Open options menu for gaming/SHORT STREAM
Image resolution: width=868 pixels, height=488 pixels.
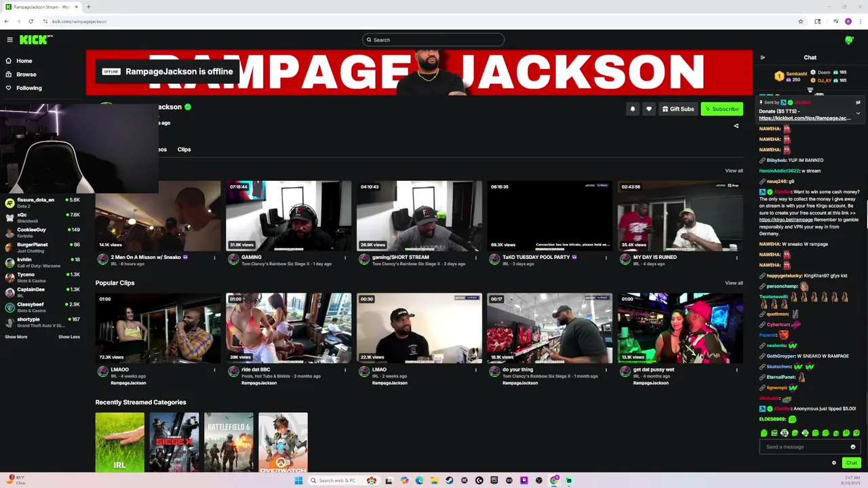tap(476, 258)
